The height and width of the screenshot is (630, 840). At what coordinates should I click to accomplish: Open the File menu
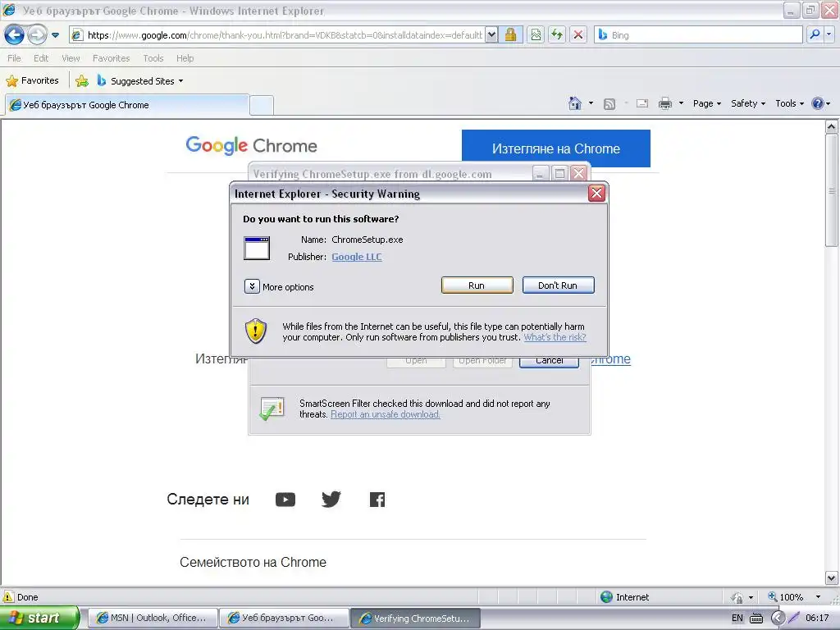coord(15,58)
